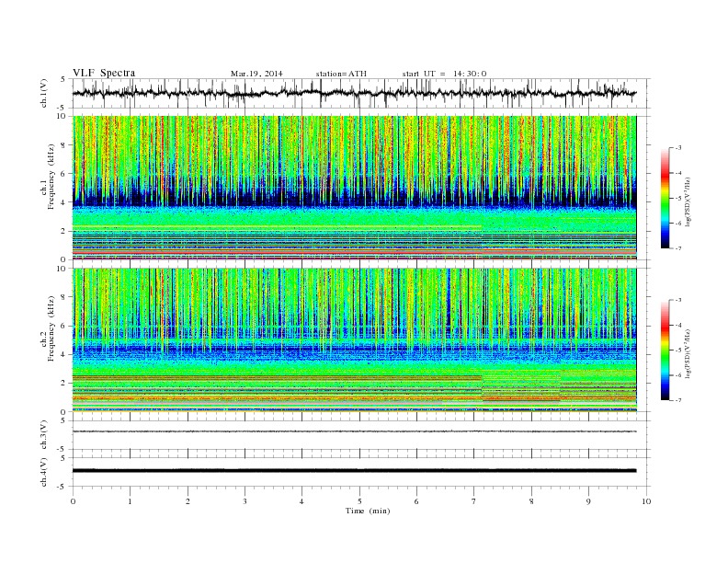Click the time axis tick label '9'
The image size is (728, 563).
tap(588, 501)
